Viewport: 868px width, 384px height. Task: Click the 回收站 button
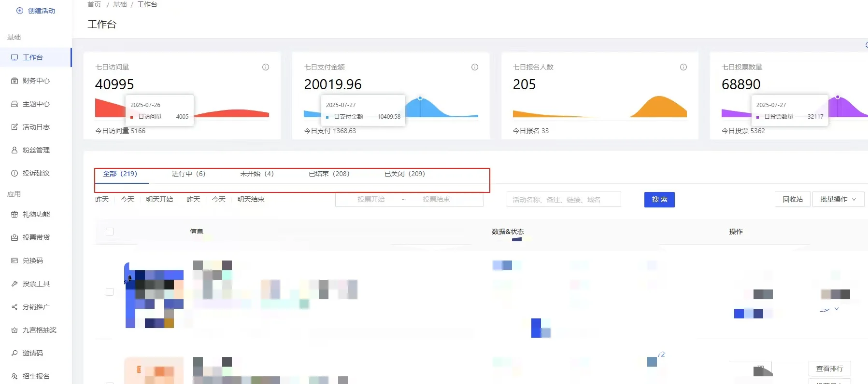[793, 199]
